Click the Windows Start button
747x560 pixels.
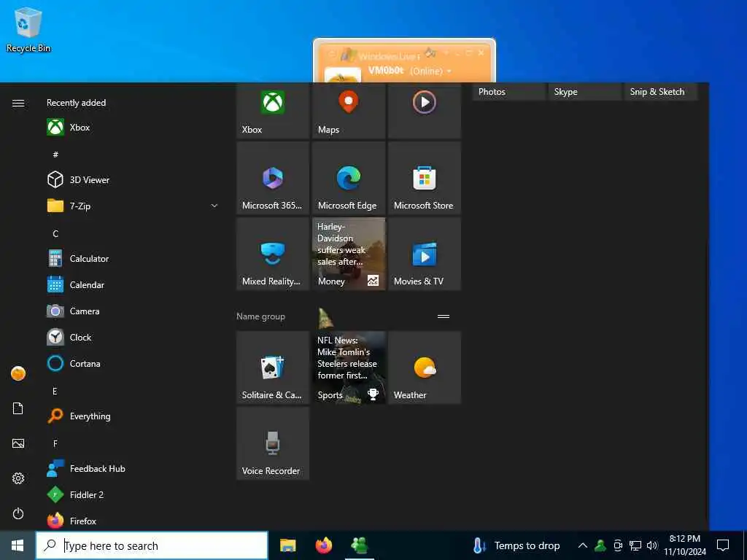click(x=18, y=545)
